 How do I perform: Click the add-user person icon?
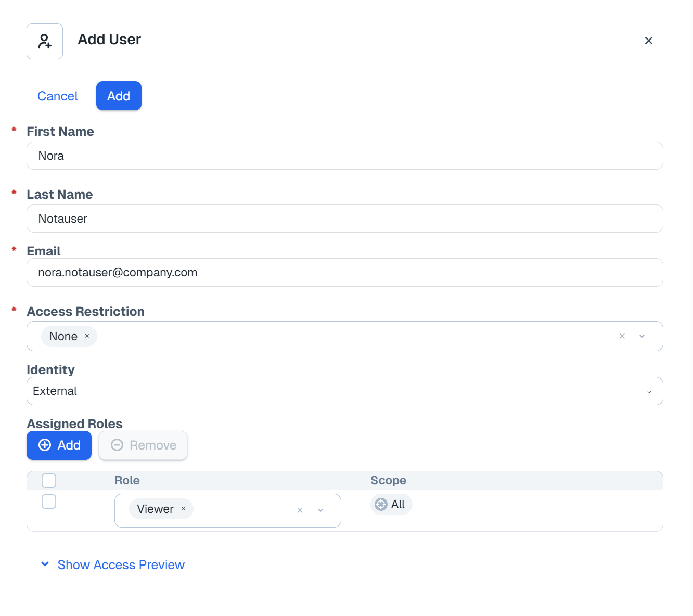pyautogui.click(x=45, y=41)
